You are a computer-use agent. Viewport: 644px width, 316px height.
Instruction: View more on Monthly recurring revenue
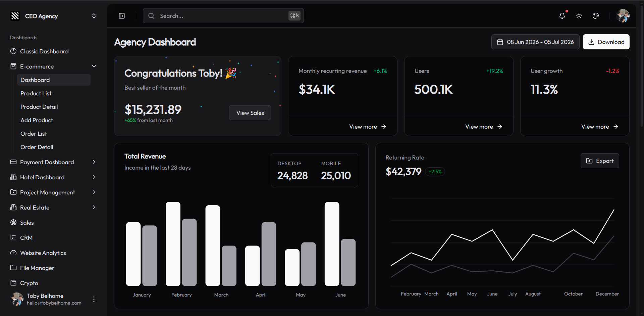click(x=368, y=127)
